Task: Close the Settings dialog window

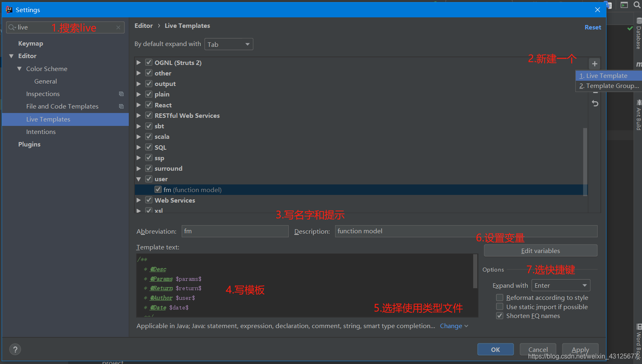Action: (598, 10)
